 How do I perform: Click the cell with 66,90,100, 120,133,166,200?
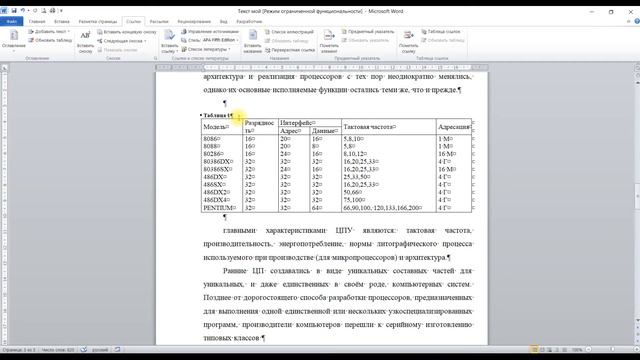pyautogui.click(x=389, y=208)
